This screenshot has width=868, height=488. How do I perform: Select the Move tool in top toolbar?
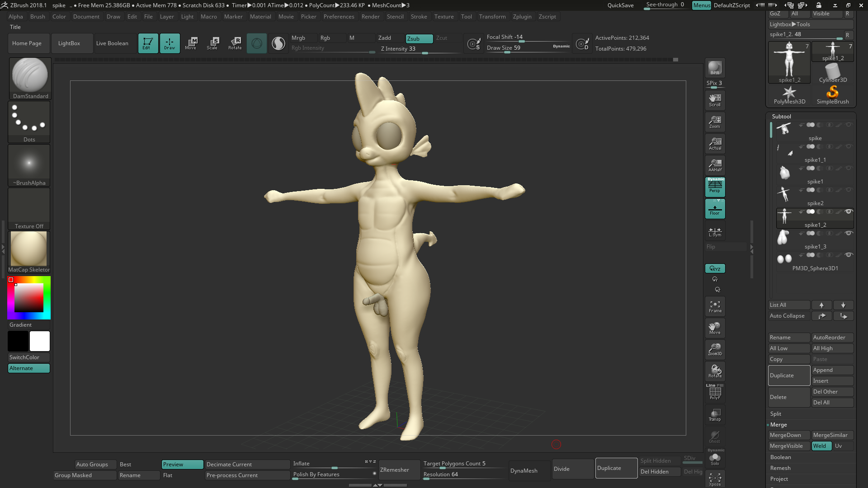click(191, 43)
